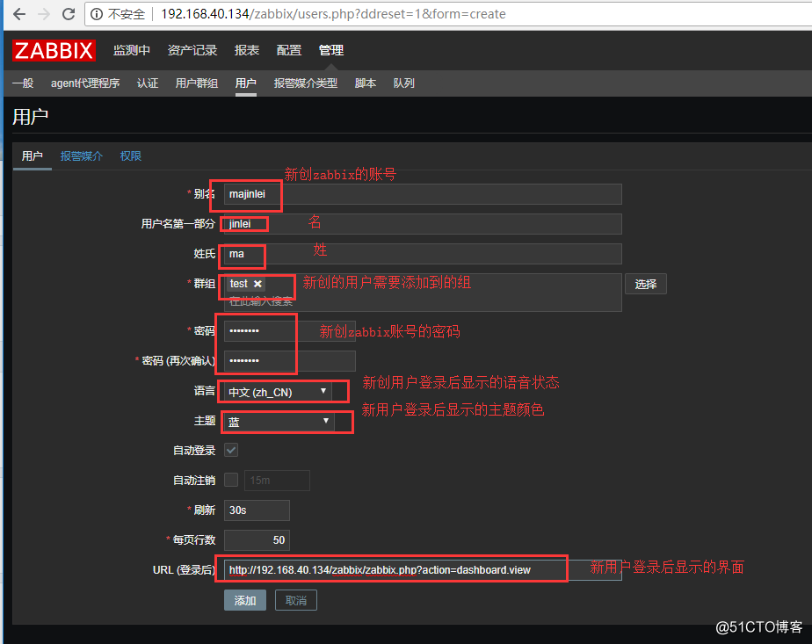Click the browser forward arrow

[x=44, y=14]
